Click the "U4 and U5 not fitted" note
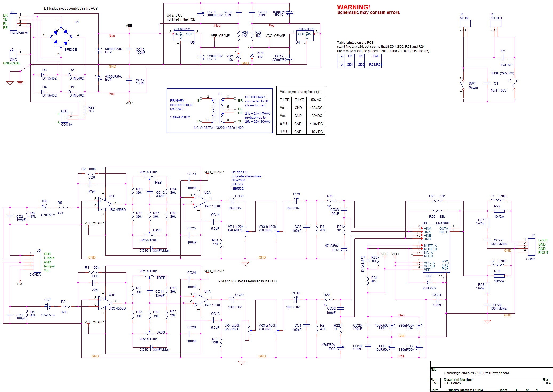 (x=181, y=17)
